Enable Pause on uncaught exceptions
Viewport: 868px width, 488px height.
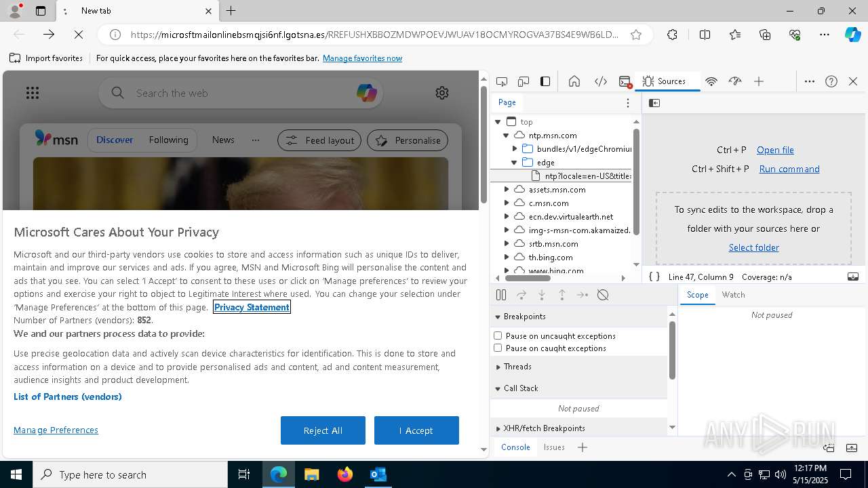[498, 335]
